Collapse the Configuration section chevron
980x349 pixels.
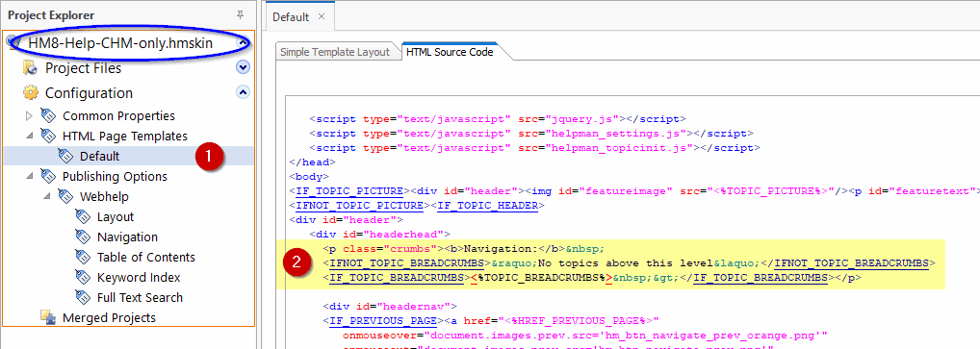click(243, 92)
